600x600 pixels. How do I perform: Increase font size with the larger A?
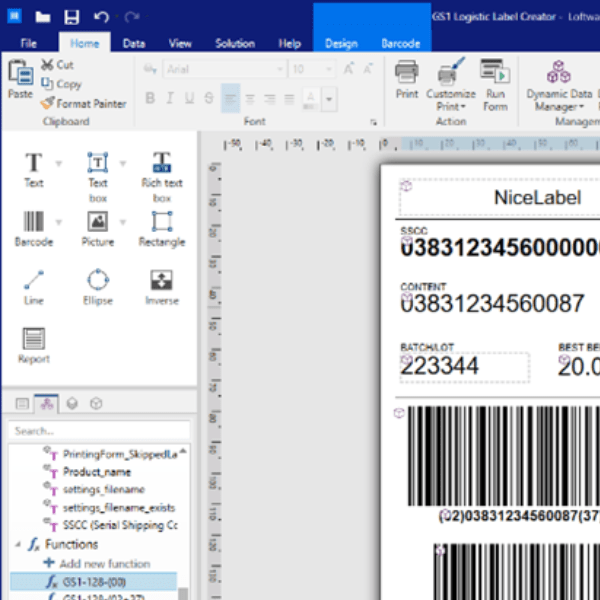click(349, 69)
